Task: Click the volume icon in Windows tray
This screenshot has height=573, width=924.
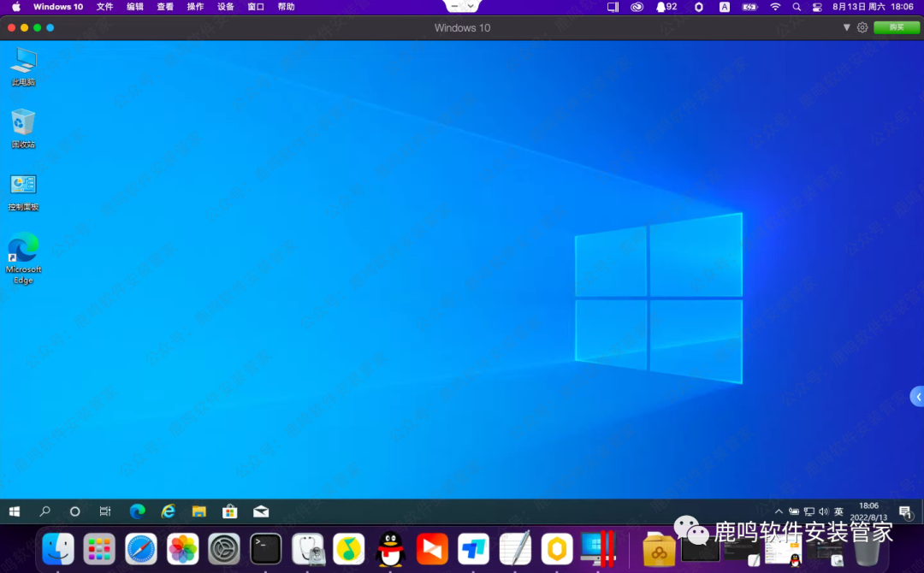Action: click(823, 511)
